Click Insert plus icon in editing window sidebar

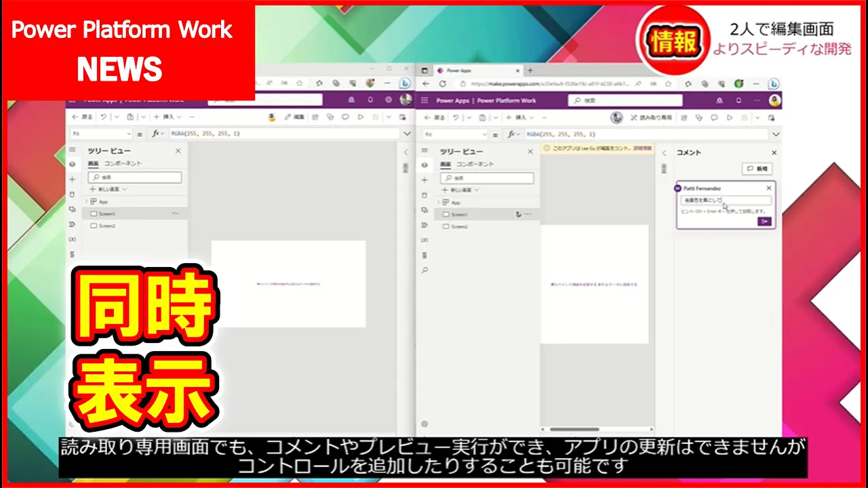pos(73,179)
